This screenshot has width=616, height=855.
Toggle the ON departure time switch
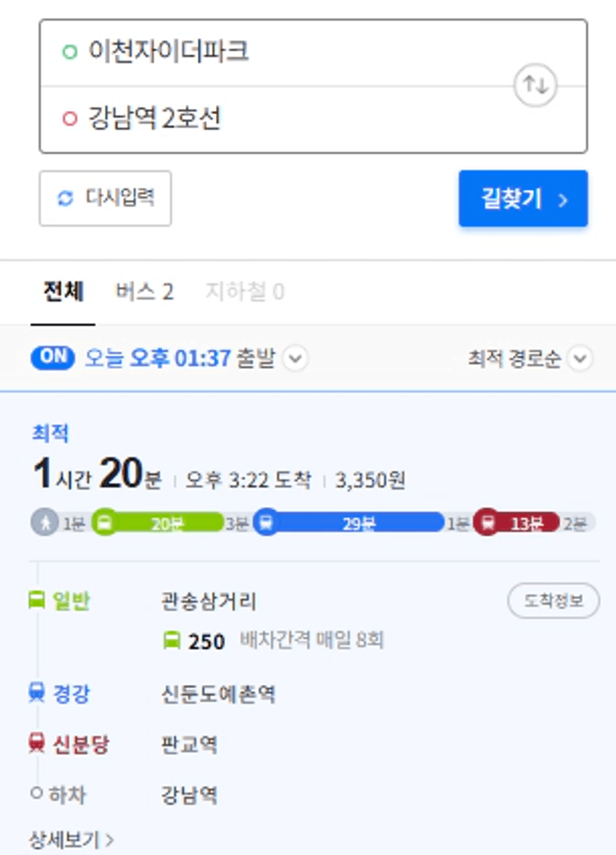[x=53, y=358]
